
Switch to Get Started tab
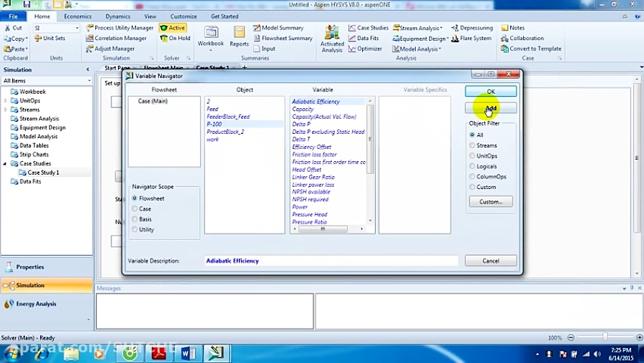224,16
